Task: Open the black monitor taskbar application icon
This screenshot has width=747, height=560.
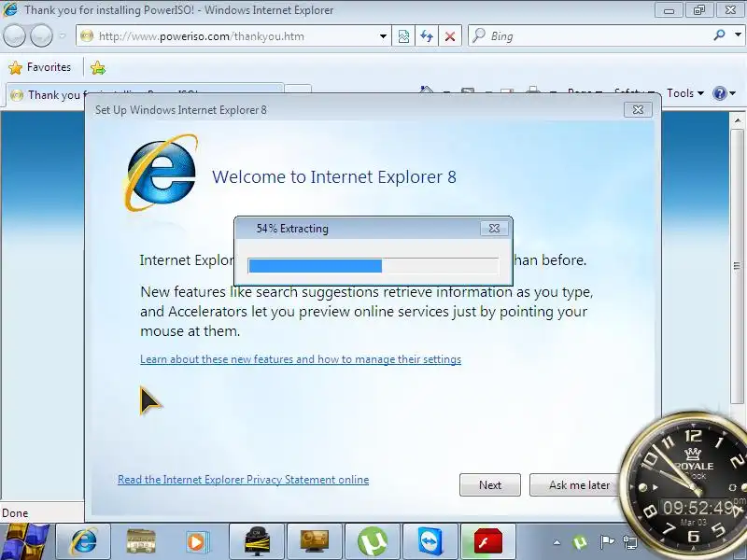Action: tap(257, 542)
